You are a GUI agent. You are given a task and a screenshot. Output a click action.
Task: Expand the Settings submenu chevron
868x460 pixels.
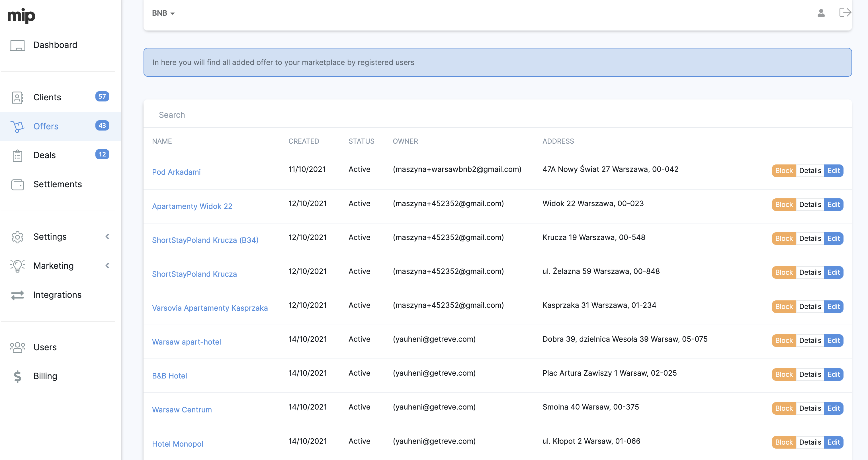[x=107, y=237]
